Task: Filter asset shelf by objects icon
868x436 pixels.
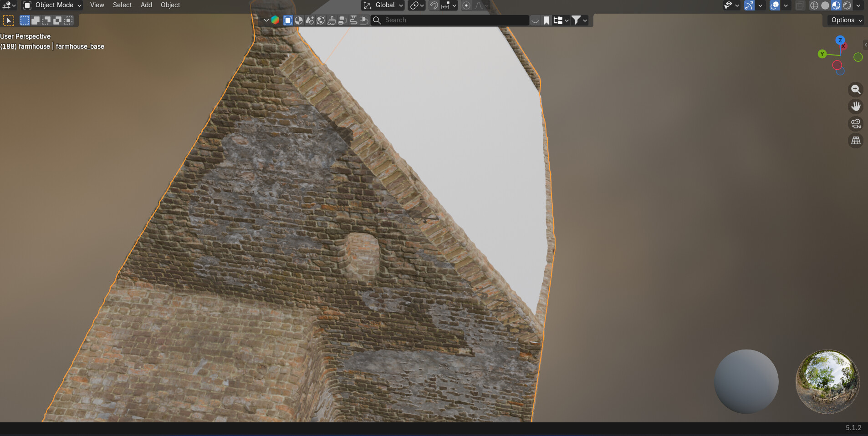Action: coord(288,20)
